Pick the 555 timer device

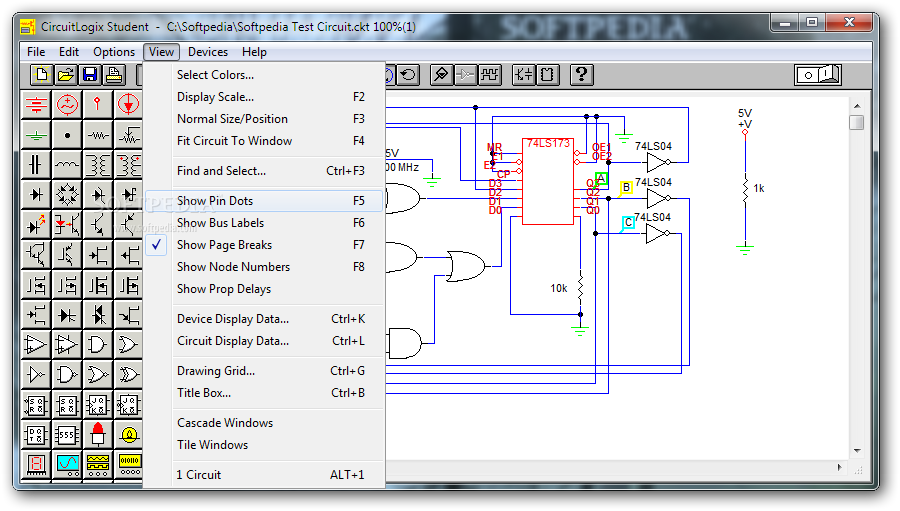pos(67,435)
